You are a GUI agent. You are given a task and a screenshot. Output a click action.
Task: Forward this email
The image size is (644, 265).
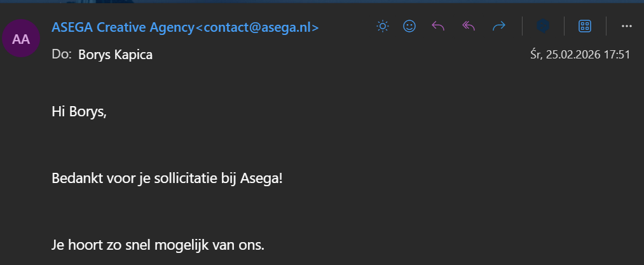point(499,26)
